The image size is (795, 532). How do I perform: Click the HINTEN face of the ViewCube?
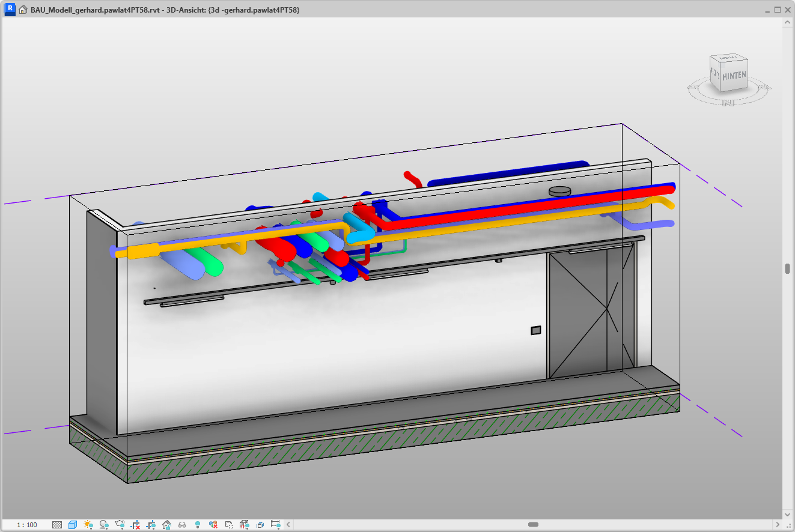coord(734,76)
